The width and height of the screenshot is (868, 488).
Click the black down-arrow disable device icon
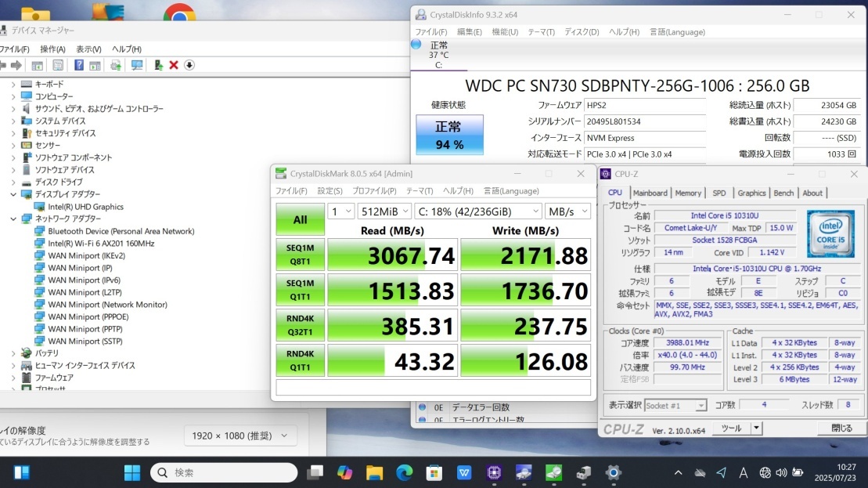(x=189, y=65)
